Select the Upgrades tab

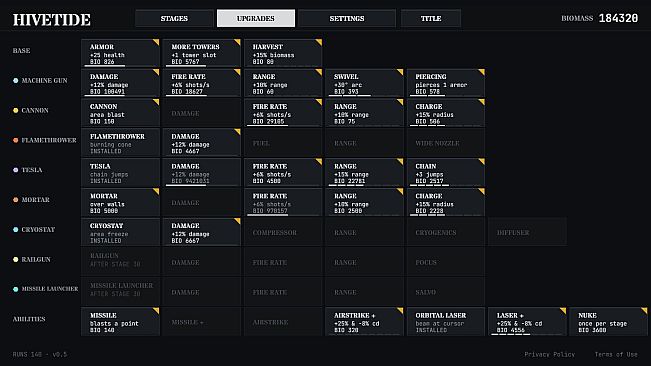coord(256,18)
